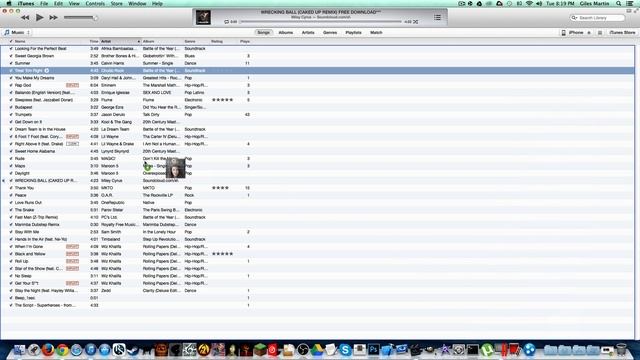Viewport: 640px width, 360px height.
Task: Switch to the Songs tab
Action: 264,32
